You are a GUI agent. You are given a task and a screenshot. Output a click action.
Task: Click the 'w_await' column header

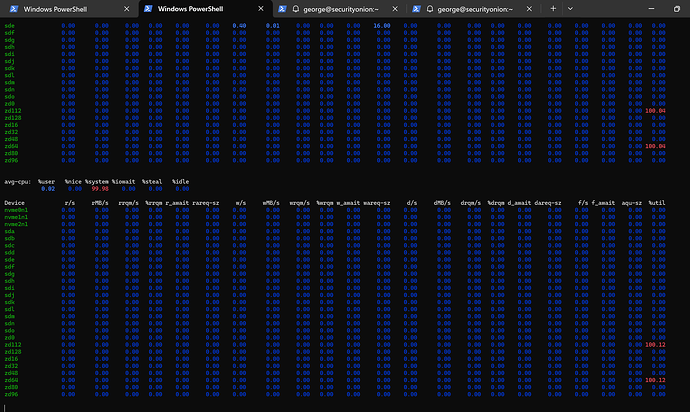tap(349, 203)
